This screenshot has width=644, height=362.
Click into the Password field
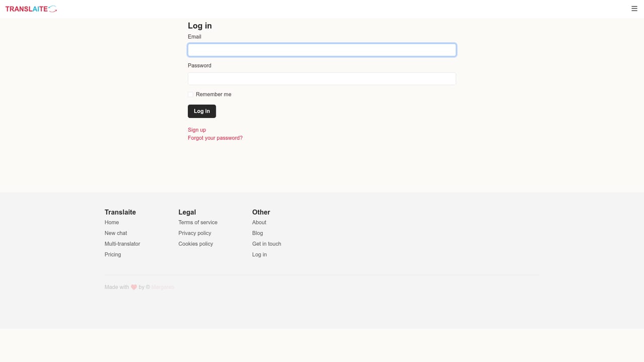pos(322,79)
